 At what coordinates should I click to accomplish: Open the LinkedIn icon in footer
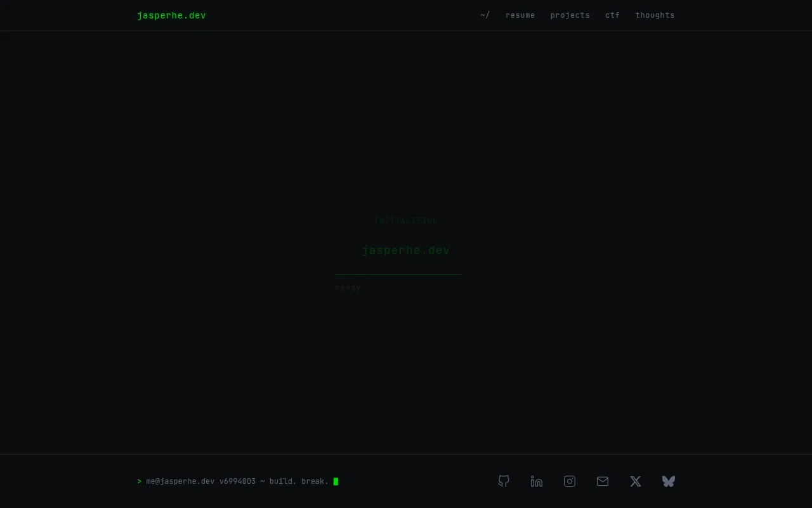point(537,481)
